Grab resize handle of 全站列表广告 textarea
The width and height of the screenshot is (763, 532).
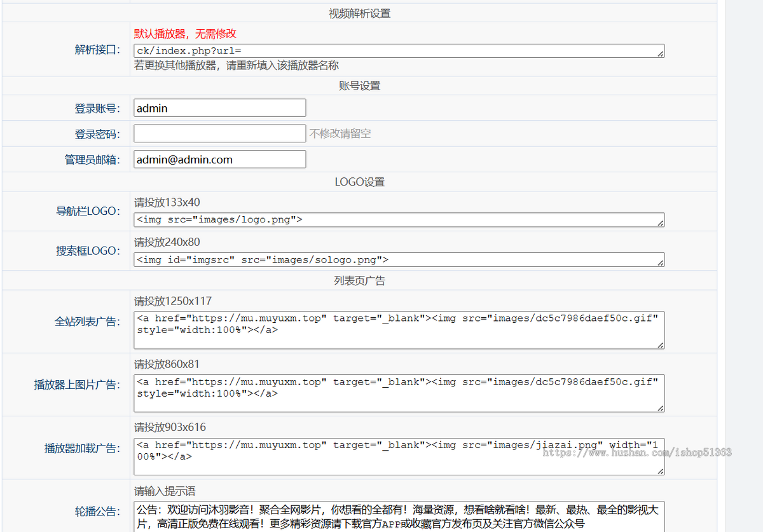(x=661, y=345)
